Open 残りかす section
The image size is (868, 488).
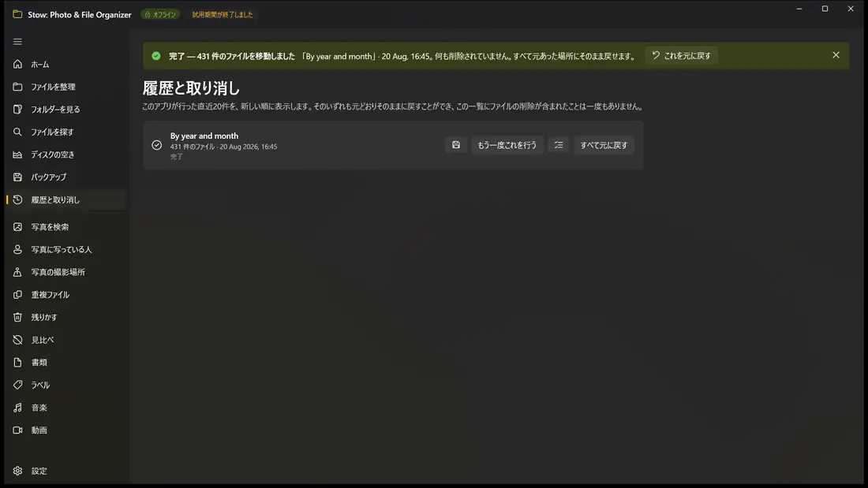click(66, 317)
